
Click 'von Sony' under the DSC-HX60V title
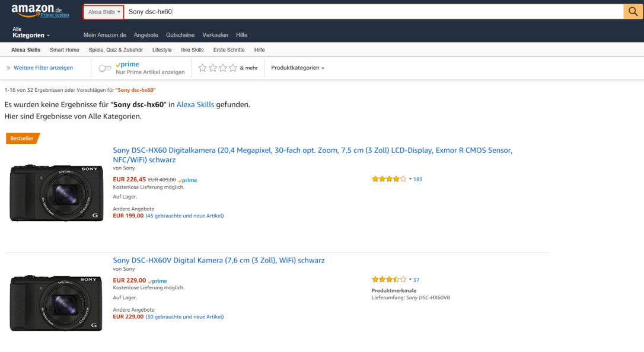coord(123,269)
